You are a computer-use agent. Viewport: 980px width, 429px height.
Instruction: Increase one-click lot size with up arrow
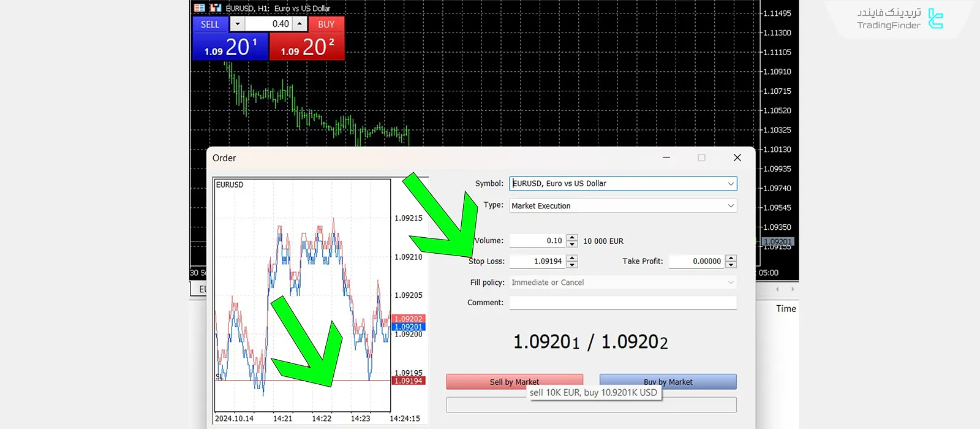(300, 24)
